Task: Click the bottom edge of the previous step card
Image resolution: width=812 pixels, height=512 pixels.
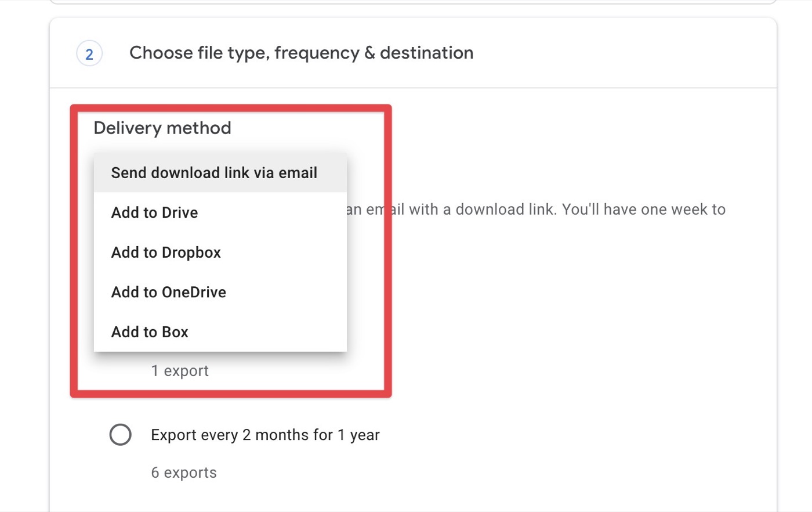Action: click(413, 2)
